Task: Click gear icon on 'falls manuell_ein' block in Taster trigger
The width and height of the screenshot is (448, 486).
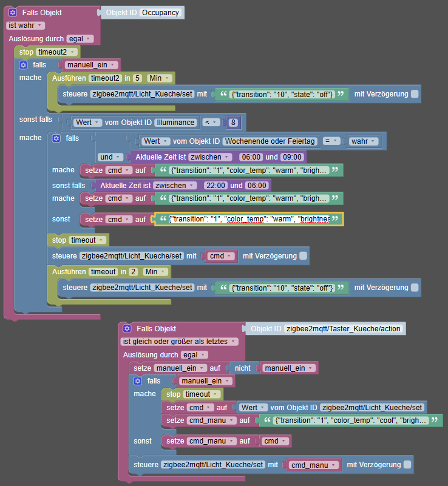Action: 138,381
